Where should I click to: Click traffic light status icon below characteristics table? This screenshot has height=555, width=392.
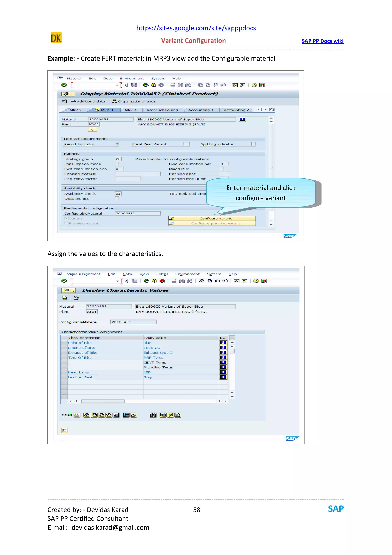pos(67,415)
